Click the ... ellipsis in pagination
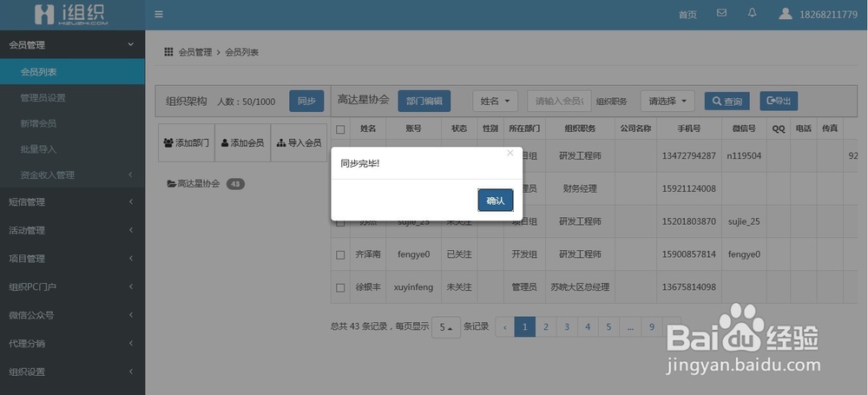Viewport: 868px width, 395px height. pos(630,327)
